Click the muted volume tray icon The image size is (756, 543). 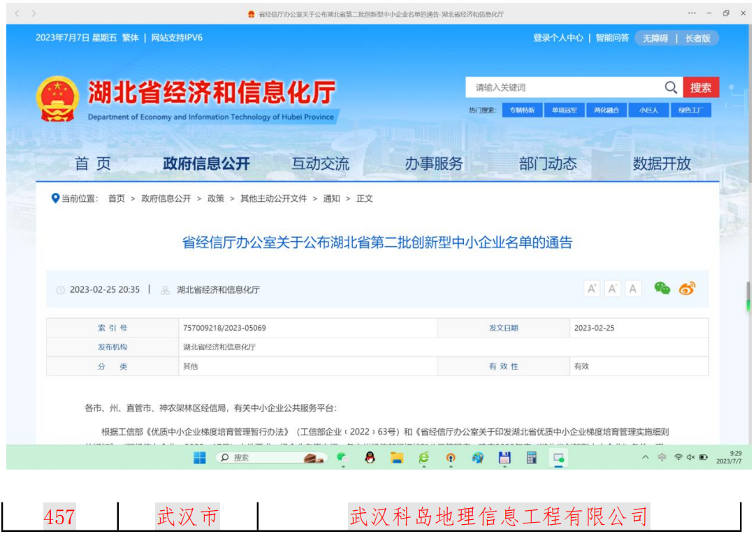click(691, 457)
